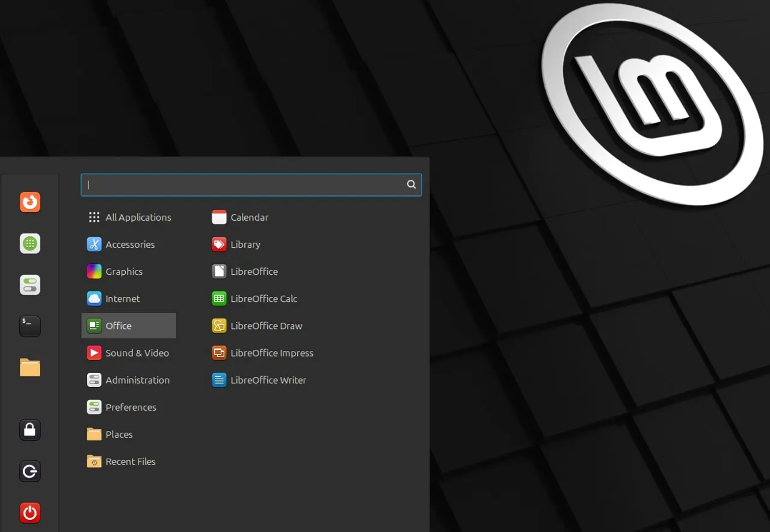The image size is (770, 532).
Task: Select the highlighted Office category
Action: 129,325
